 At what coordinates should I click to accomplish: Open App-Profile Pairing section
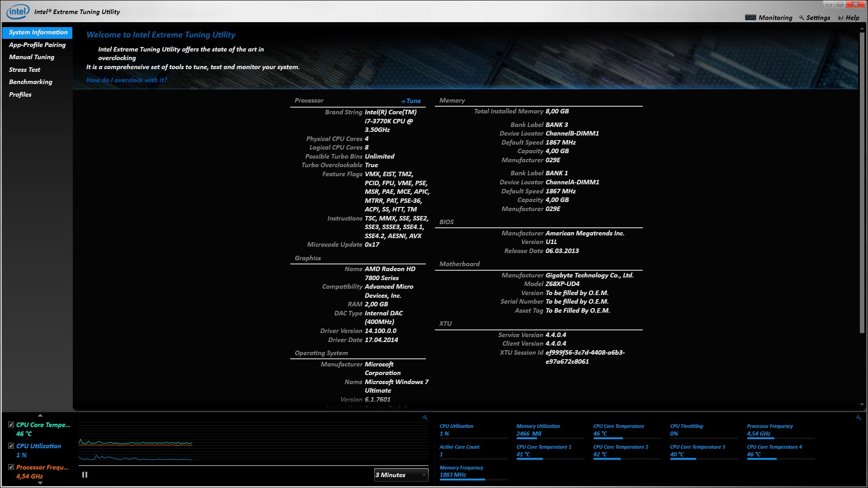pos(37,45)
